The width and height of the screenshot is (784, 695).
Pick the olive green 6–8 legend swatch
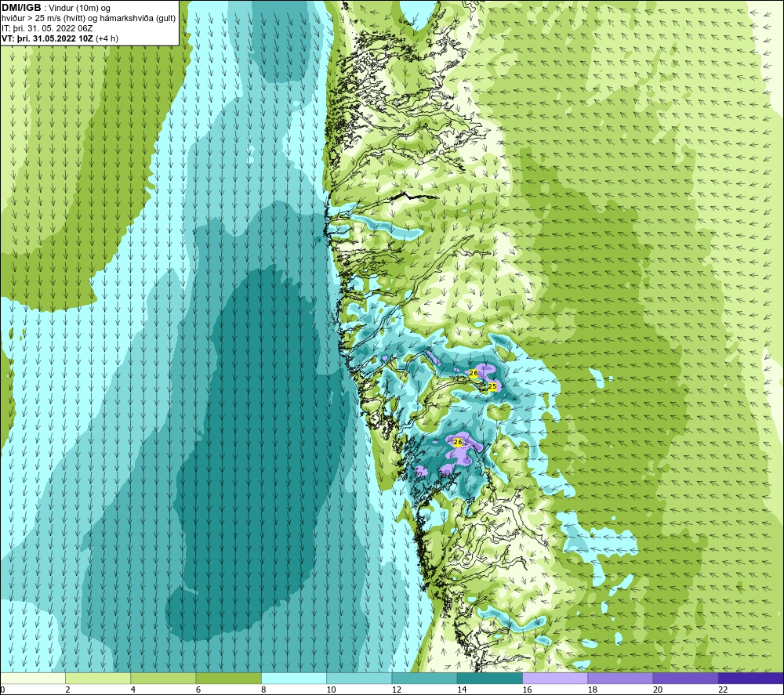coord(228,678)
